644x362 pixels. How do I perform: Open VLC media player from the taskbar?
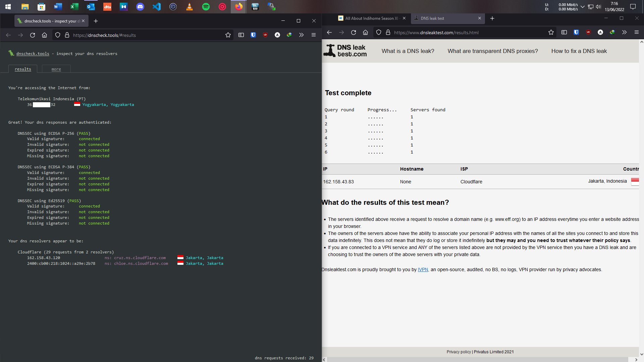189,6
